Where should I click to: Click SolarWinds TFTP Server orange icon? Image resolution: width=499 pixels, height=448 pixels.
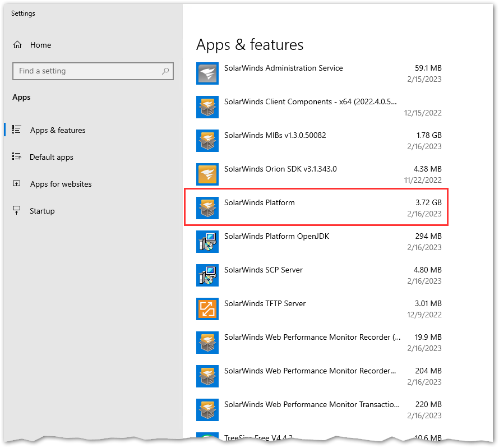click(x=207, y=309)
